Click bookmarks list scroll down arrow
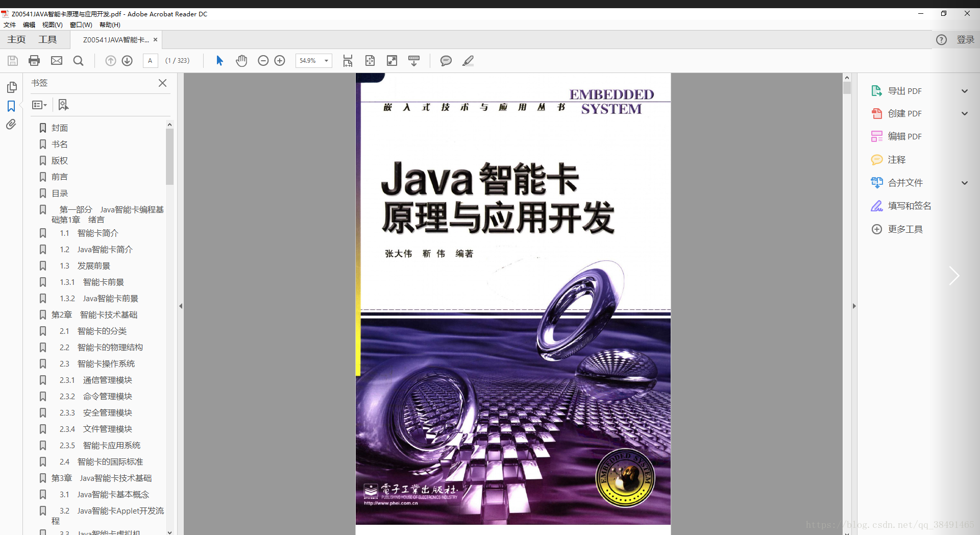This screenshot has height=535, width=980. [169, 532]
